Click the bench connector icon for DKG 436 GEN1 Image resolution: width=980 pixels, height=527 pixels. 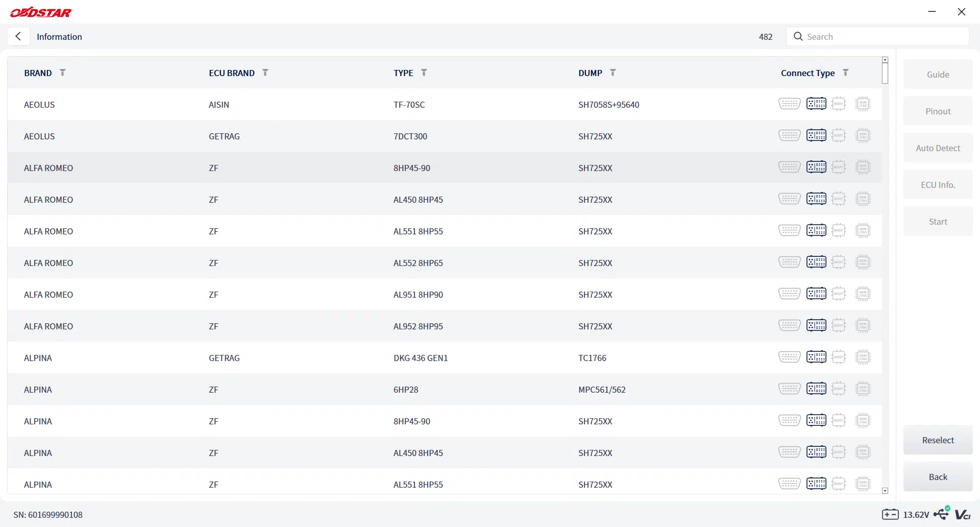click(x=816, y=357)
